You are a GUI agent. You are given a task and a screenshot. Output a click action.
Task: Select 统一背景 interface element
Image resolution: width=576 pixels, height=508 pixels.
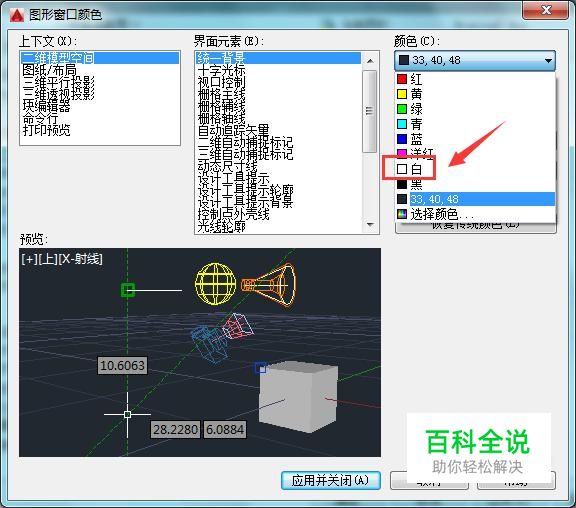click(x=278, y=58)
